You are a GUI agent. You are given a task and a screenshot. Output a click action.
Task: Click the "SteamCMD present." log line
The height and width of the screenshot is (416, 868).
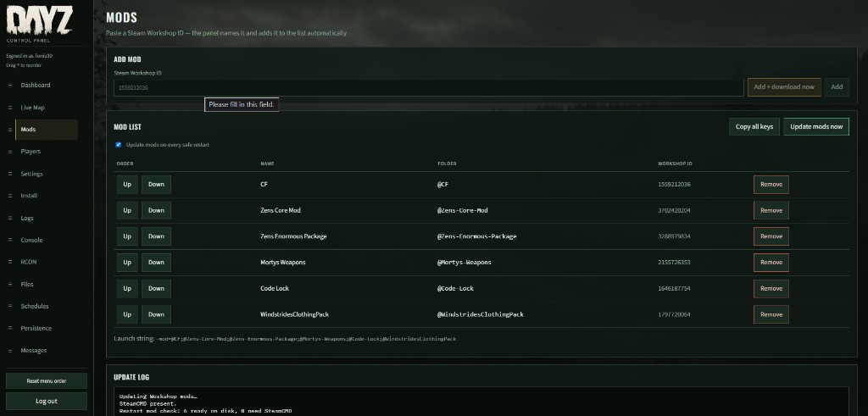(147, 404)
